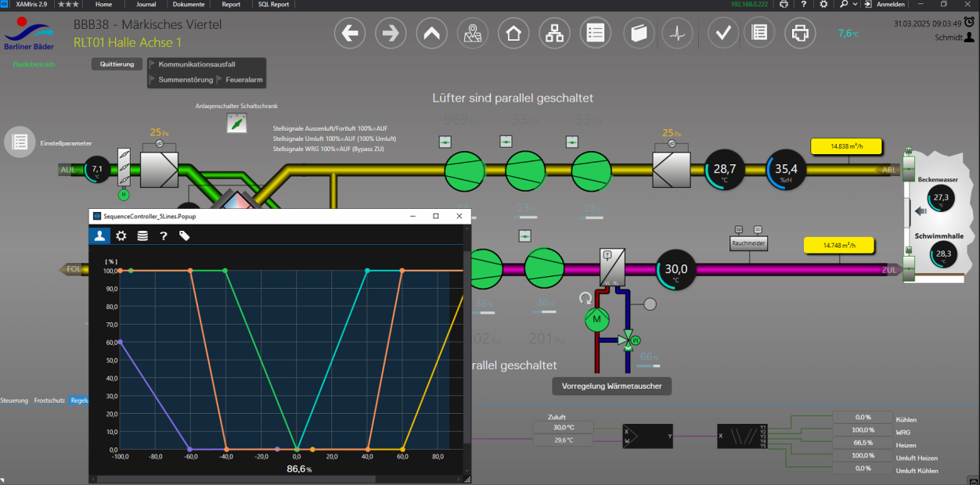Click the Vorregelung Wärmetauscher button
This screenshot has height=485, width=980.
point(611,386)
